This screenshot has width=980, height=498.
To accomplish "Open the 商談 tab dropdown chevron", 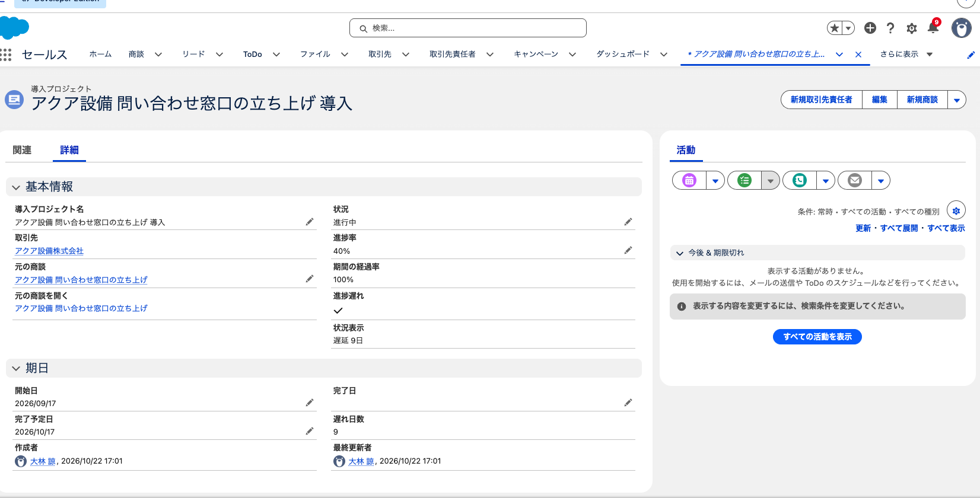I will point(158,55).
